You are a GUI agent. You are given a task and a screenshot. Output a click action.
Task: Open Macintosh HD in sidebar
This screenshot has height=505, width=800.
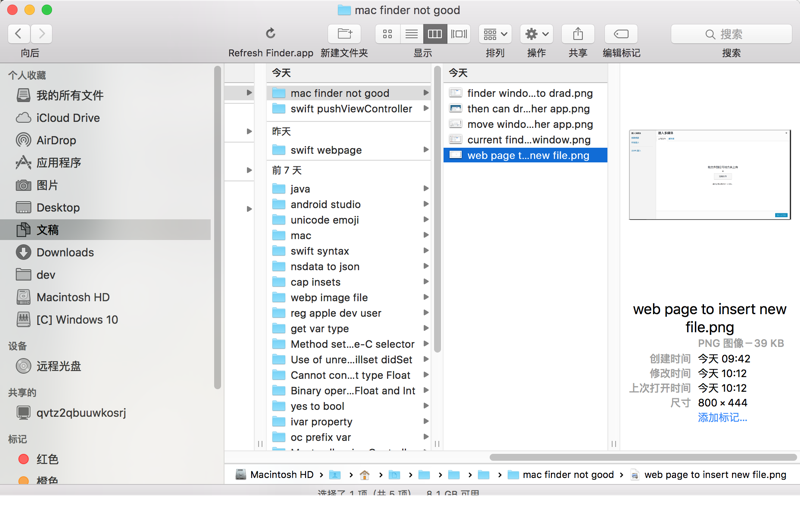[106, 297]
